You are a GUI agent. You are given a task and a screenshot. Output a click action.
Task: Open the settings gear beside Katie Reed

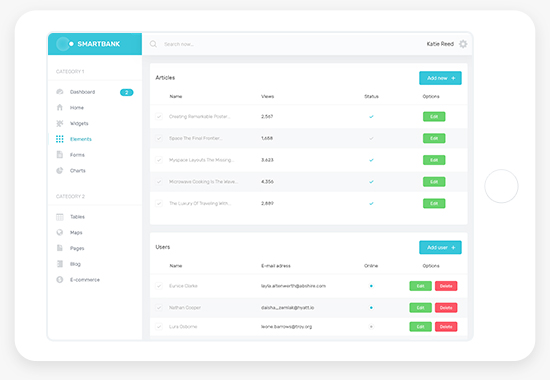point(463,44)
